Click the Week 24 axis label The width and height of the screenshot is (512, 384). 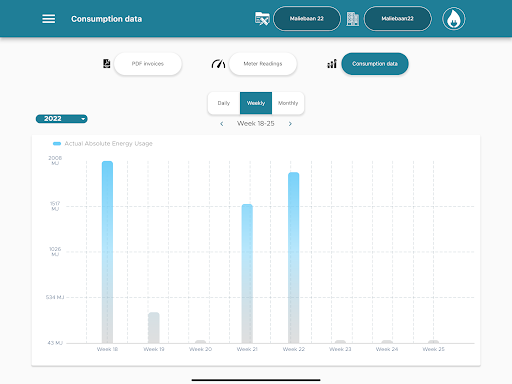pyautogui.click(x=387, y=349)
